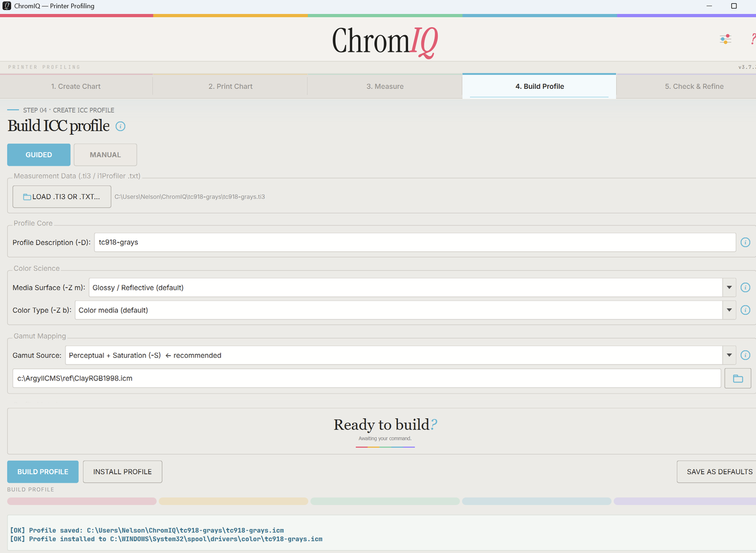Click SAVE AS DEFAULTS button
Screen dimensions: 756x553
pyautogui.click(x=717, y=472)
